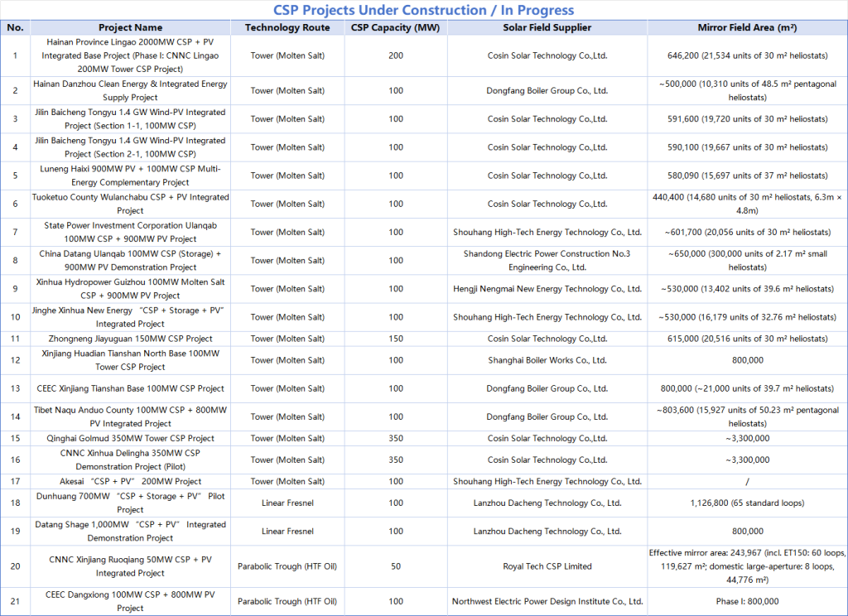Click the 'No.' column header
This screenshot has width=848, height=616.
click(x=15, y=27)
